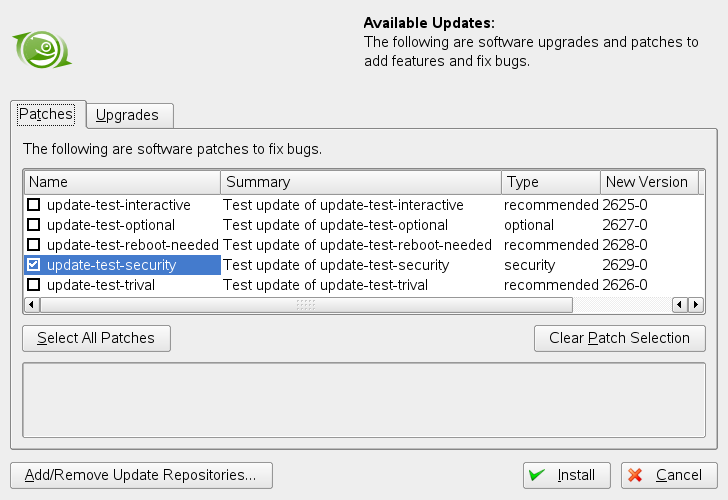Toggle the update-test-trival checkbox

pos(34,285)
